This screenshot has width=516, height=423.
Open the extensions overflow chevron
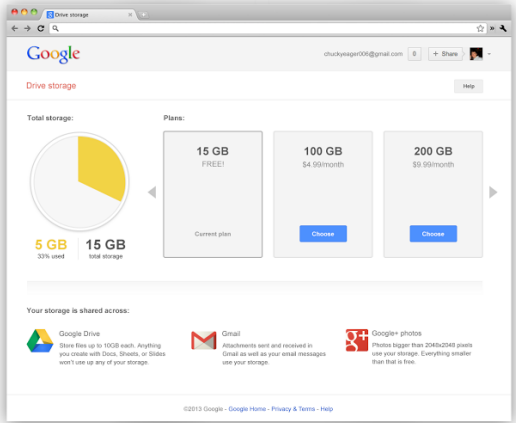coord(492,28)
